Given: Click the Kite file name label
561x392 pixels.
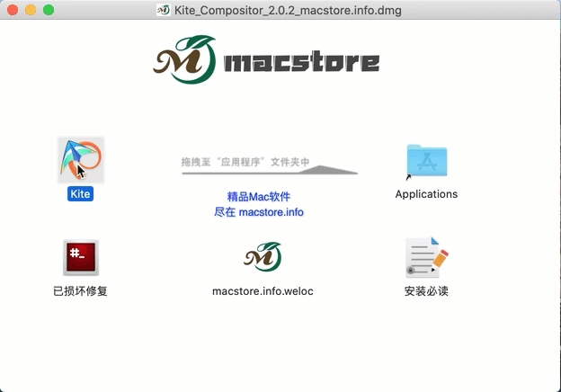Looking at the screenshot, I should pos(80,194).
